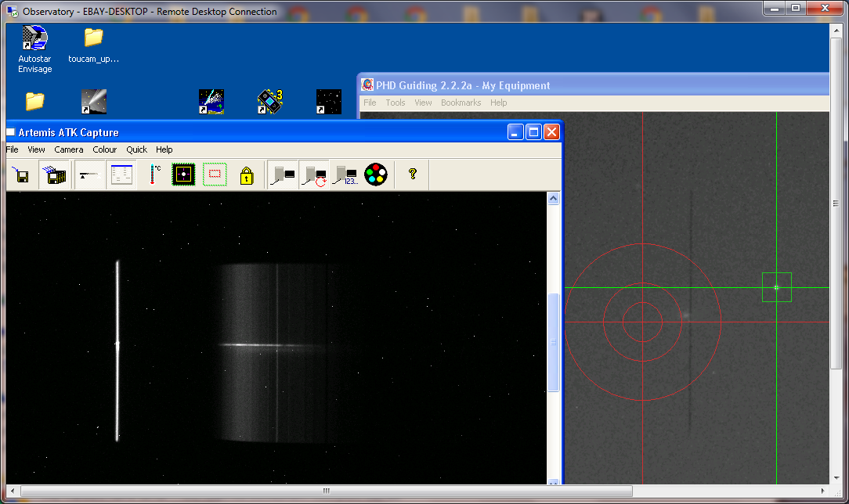Click the Artemis image vertical scrollbar thumb
This screenshot has height=504, width=849.
[553, 342]
